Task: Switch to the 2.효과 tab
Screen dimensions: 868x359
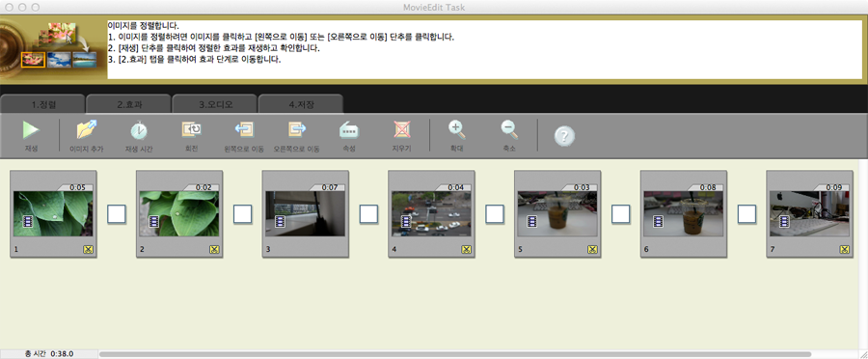Action: 129,104
